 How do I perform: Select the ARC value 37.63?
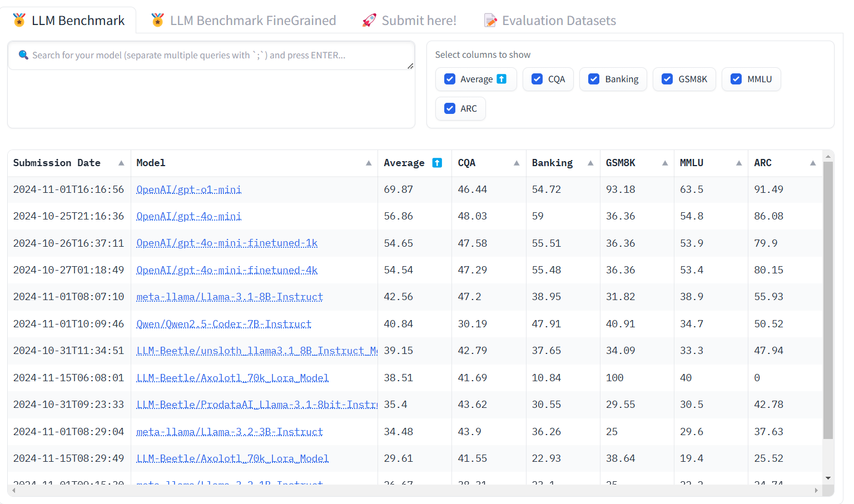[x=769, y=432]
